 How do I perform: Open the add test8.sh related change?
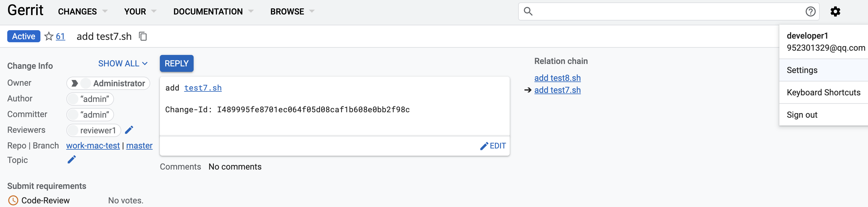pos(557,78)
